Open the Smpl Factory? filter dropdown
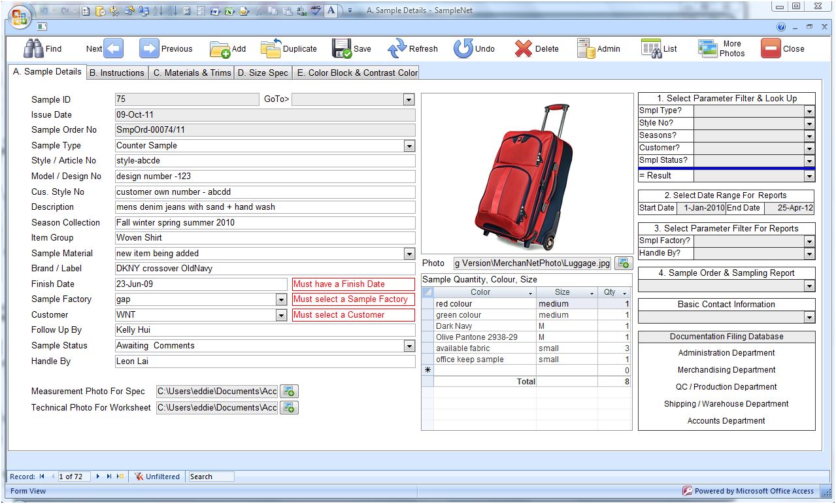The width and height of the screenshot is (836, 504). pos(809,241)
